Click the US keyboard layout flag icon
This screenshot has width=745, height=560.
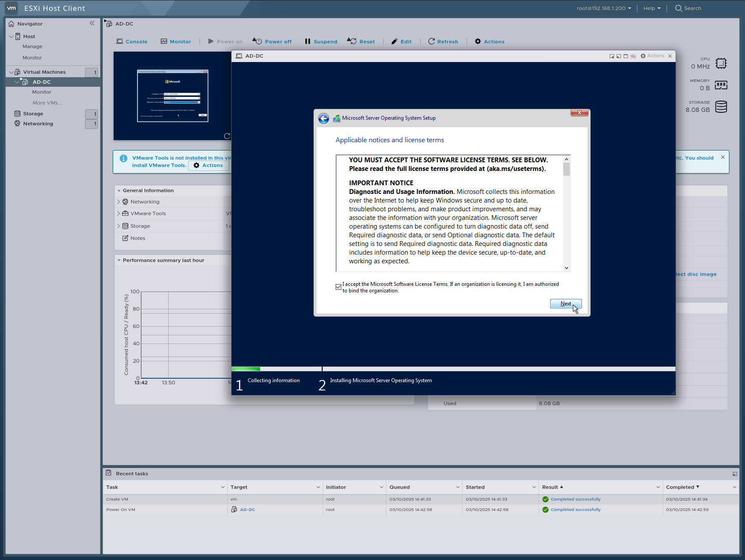pyautogui.click(x=633, y=56)
